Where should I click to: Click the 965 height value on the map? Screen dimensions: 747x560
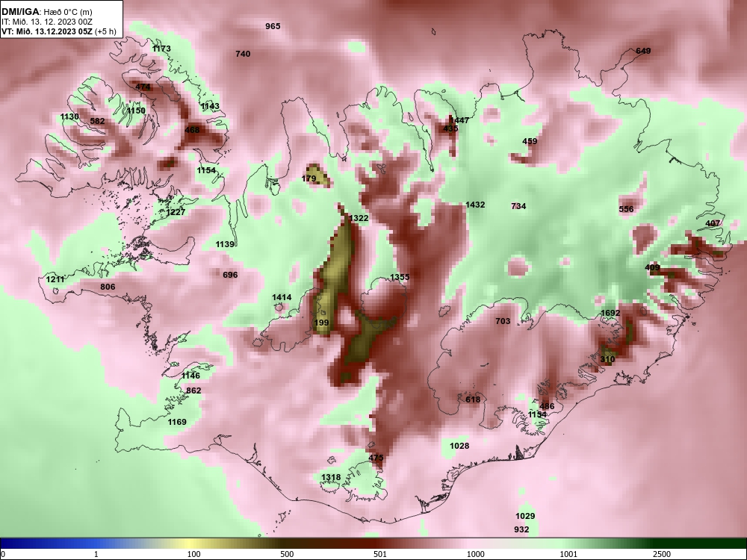pos(273,26)
